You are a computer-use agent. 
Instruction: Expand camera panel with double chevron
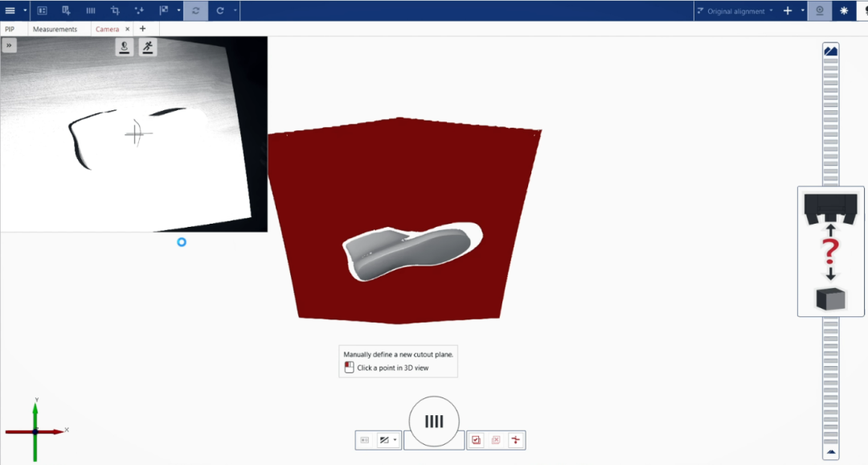coord(9,46)
